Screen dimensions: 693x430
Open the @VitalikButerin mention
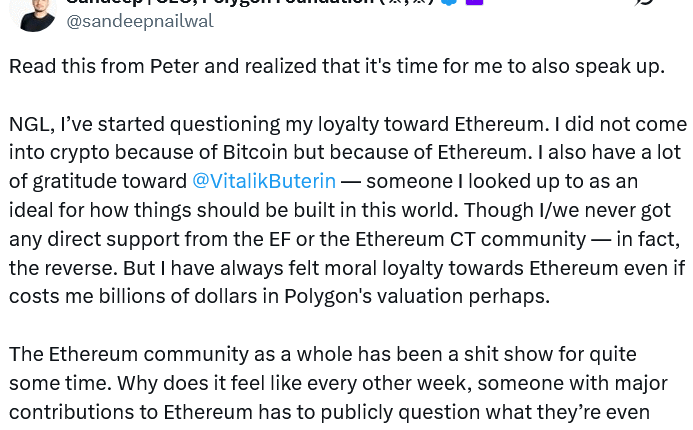tap(264, 181)
